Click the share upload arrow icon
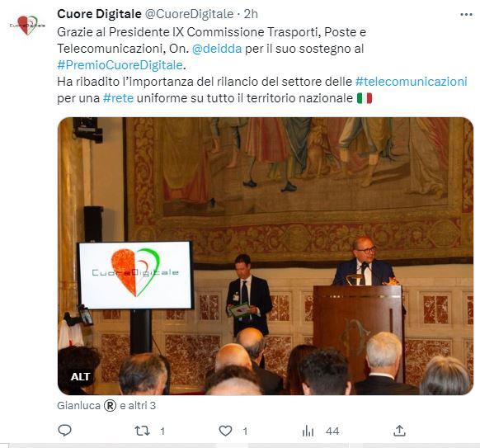This screenshot has height=448, width=480. pyautogui.click(x=399, y=431)
